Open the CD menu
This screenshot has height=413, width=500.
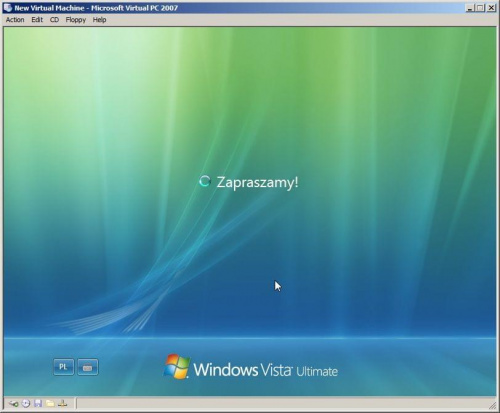[x=54, y=20]
